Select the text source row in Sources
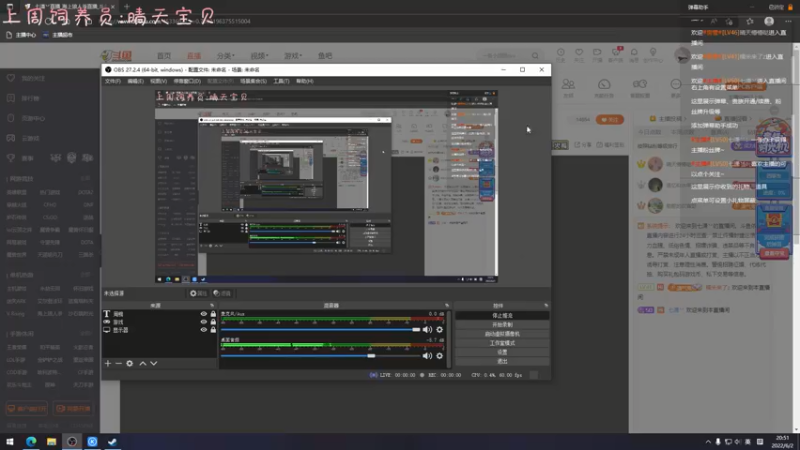This screenshot has width=800, height=450. click(x=159, y=314)
